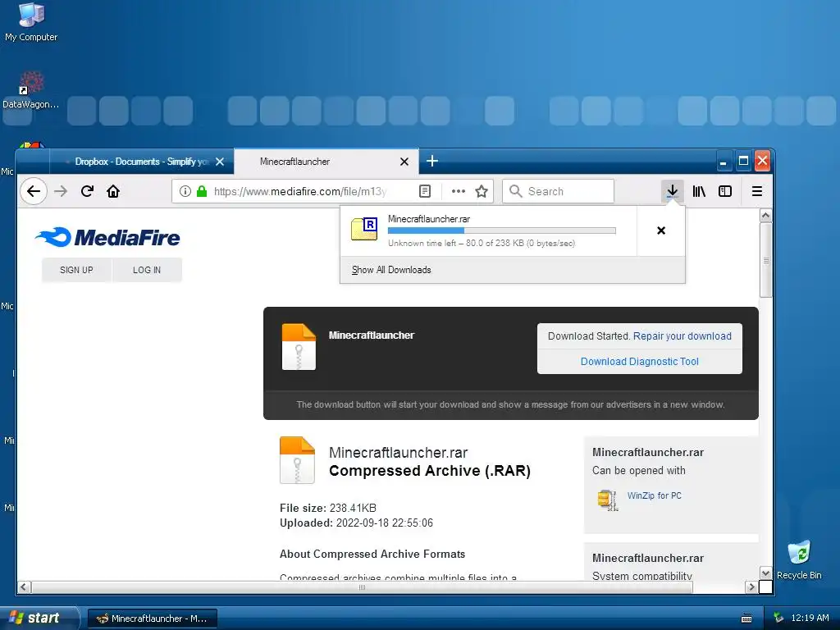Open page actions three-dot menu
This screenshot has height=630, width=840.
(x=458, y=191)
